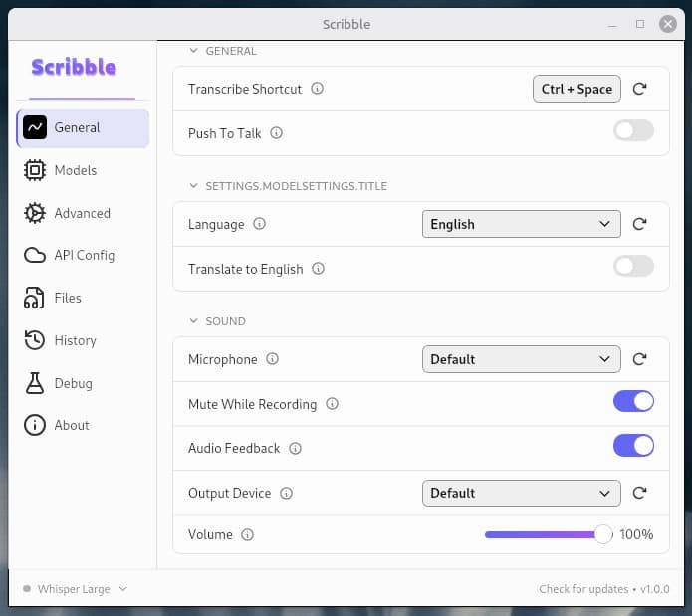692x616 pixels.
Task: Turn on Translate to English
Action: [633, 266]
